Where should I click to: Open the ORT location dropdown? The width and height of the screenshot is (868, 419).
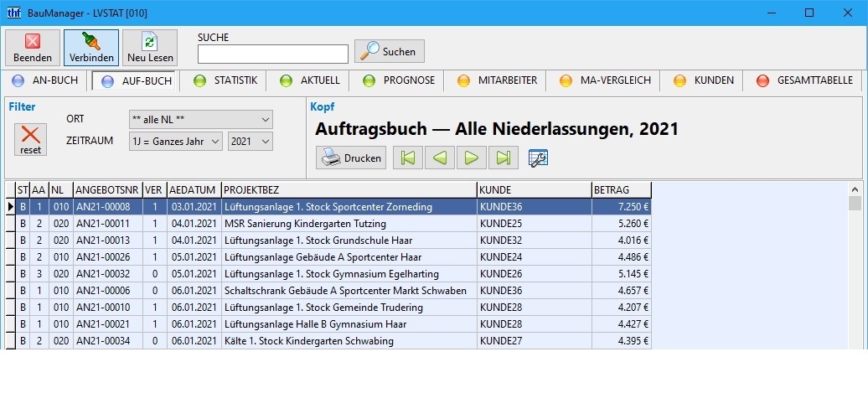[x=201, y=120]
